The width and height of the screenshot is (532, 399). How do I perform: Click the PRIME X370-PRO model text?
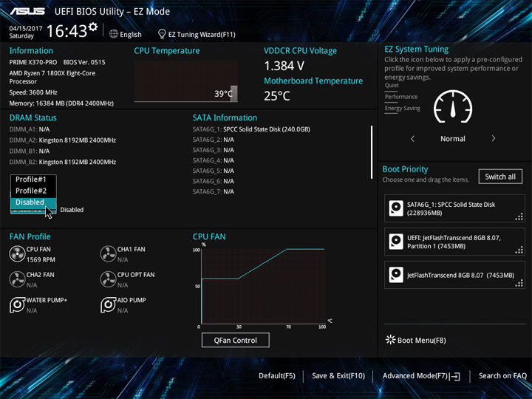33,62
